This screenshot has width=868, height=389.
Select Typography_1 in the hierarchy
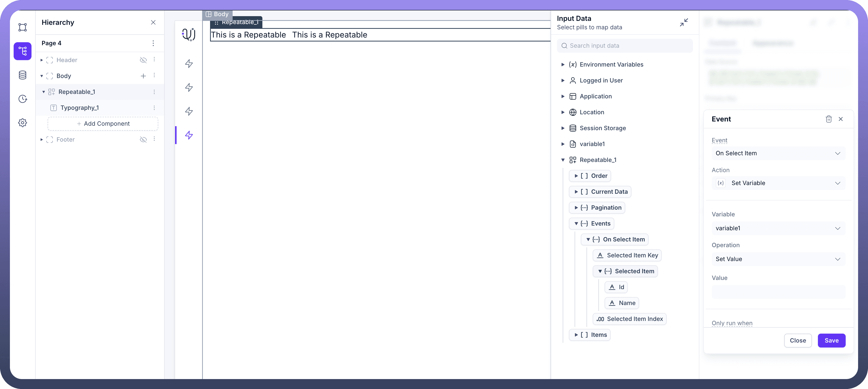(80, 108)
